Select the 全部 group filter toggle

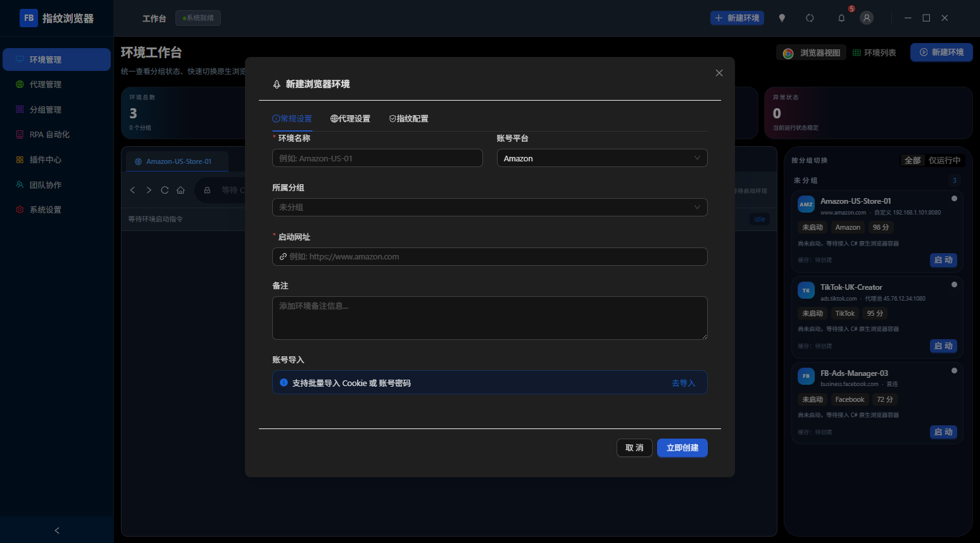912,160
